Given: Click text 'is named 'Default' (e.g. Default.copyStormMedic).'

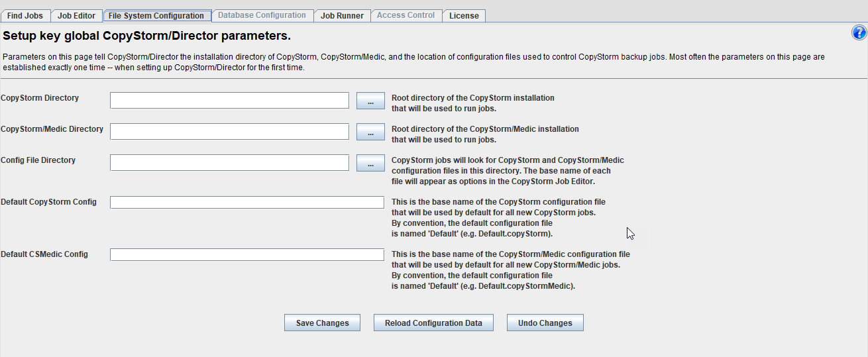Looking at the screenshot, I should (484, 286).
